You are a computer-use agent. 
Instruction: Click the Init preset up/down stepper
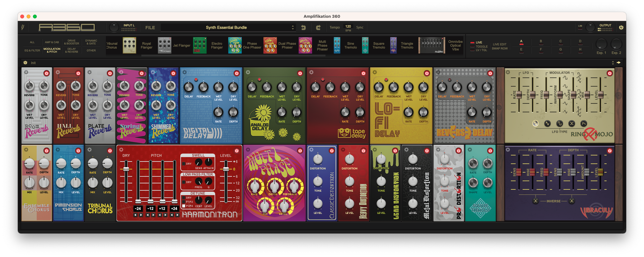pyautogui.click(x=613, y=63)
